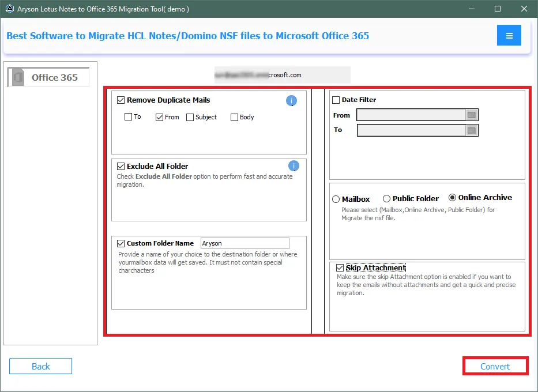Select the Public Folder radio option
The image size is (538, 392).
coord(387,198)
